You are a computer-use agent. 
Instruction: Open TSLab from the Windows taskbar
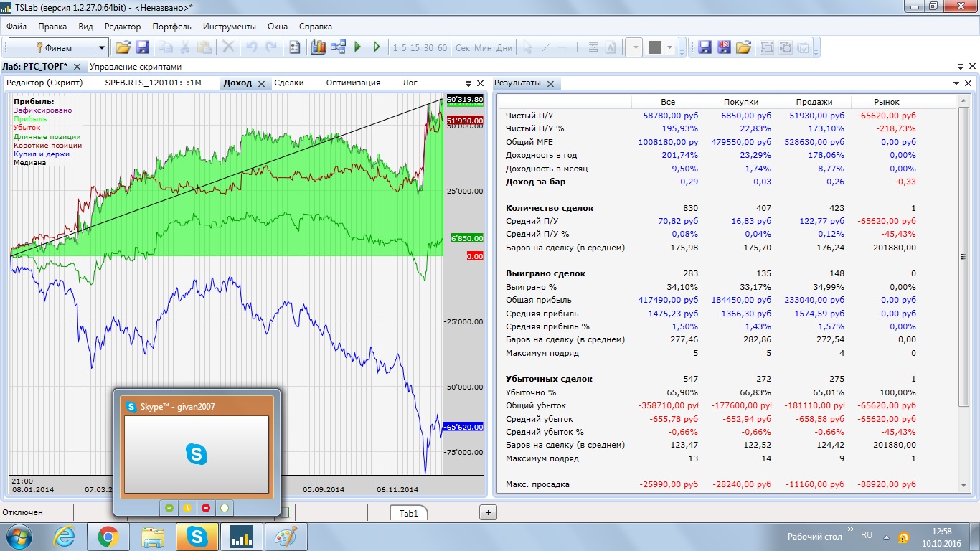pos(241,537)
